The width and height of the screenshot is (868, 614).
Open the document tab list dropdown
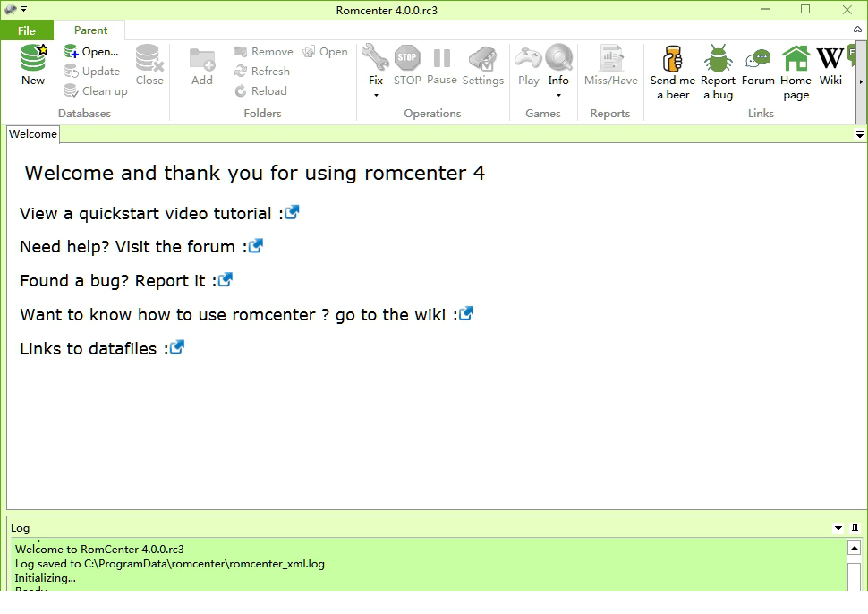click(x=860, y=134)
